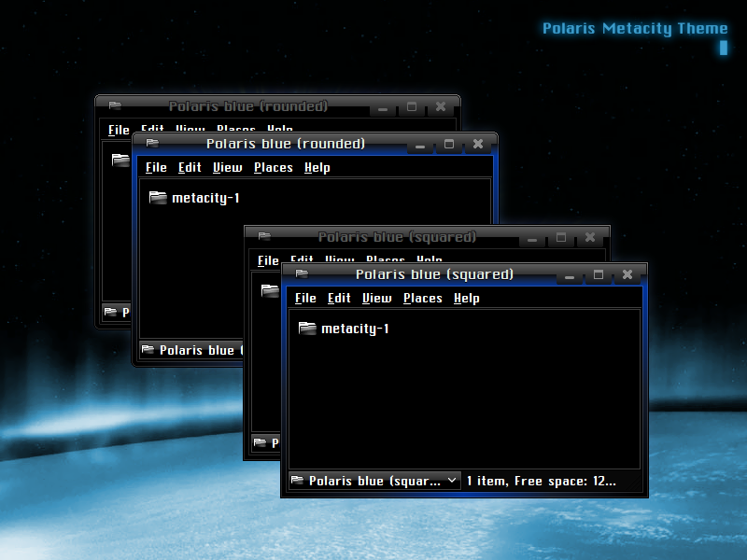Viewport: 747px width, 560px height.
Task: Click focused 'Polaris blue (rounded)' title bar text
Action: 286,144
